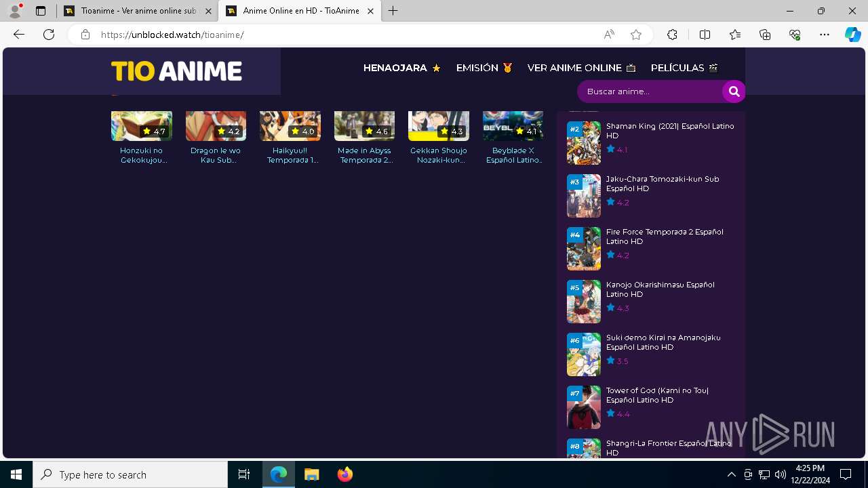Open a new tab with plus button
868x488 pixels.
pos(393,11)
